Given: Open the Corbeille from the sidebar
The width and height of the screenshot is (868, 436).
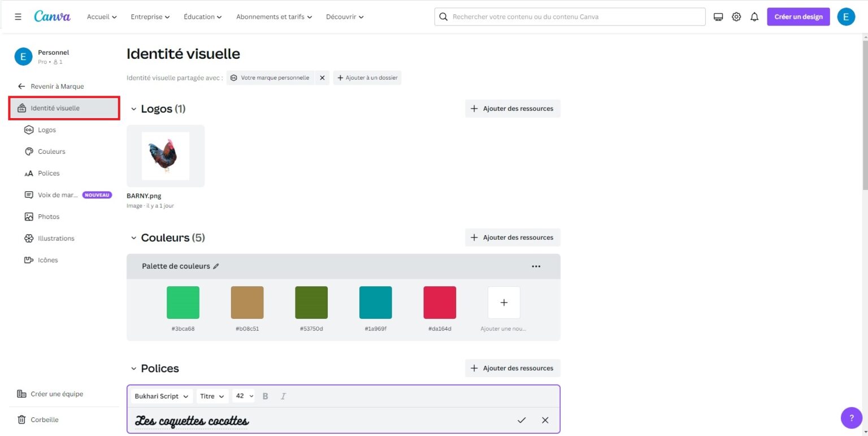Looking at the screenshot, I should 44,419.
